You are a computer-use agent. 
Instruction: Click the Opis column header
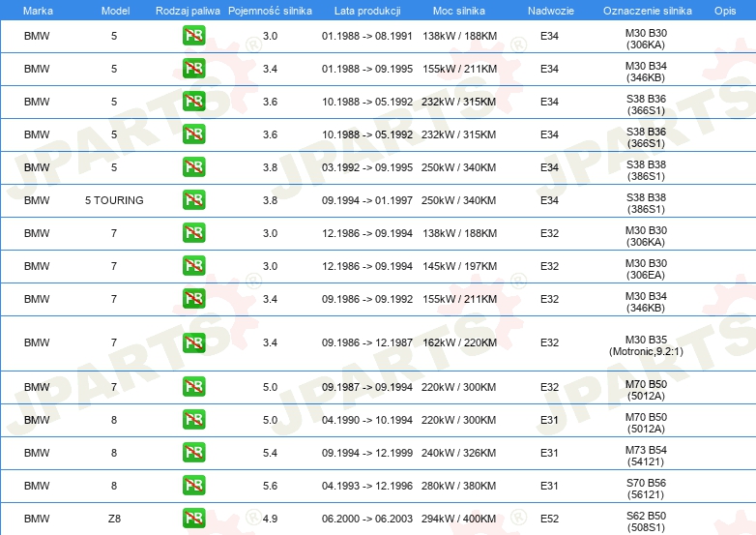click(725, 11)
